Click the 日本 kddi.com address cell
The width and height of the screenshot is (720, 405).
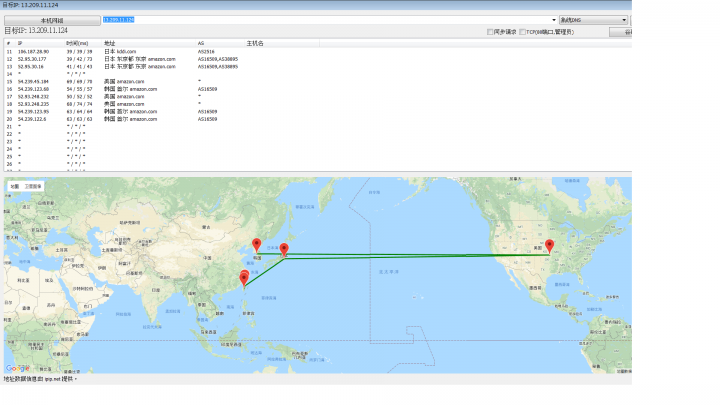[120, 51]
